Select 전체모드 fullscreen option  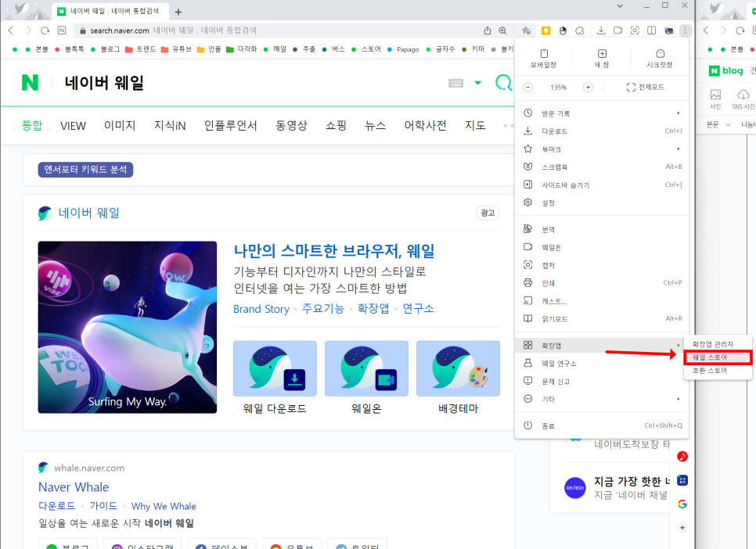click(645, 88)
